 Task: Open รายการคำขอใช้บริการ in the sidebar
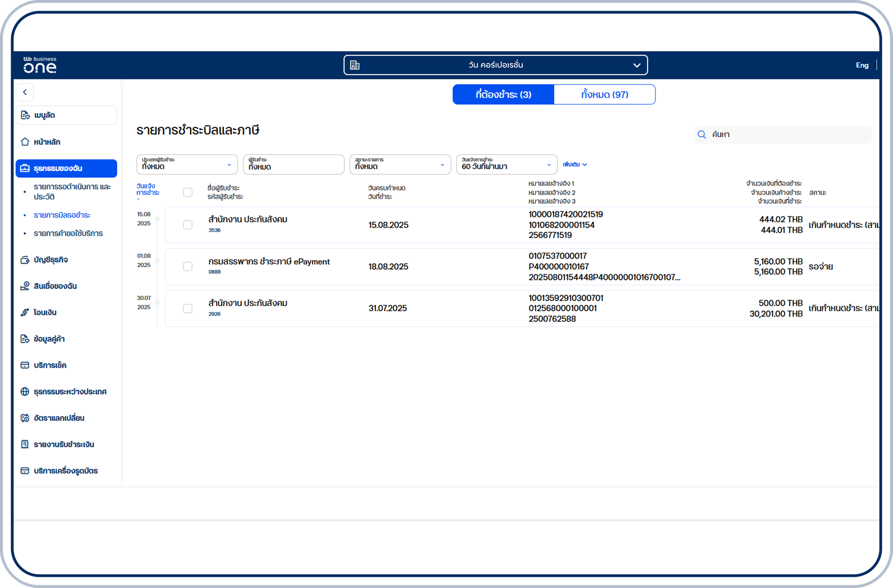[68, 234]
